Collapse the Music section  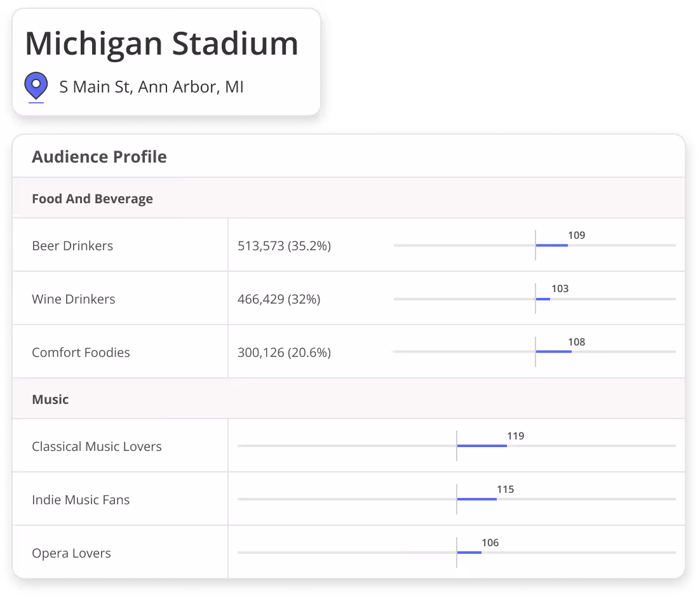[x=50, y=399]
